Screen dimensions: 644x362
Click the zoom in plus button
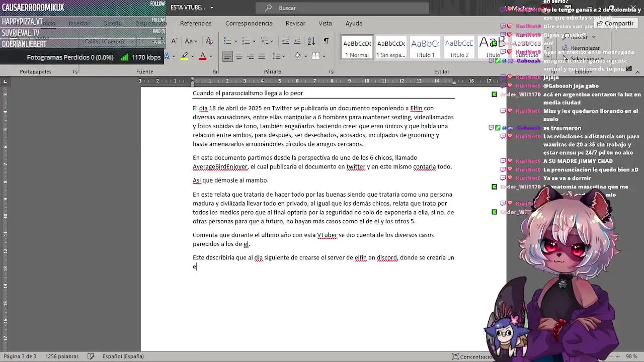click(x=617, y=356)
